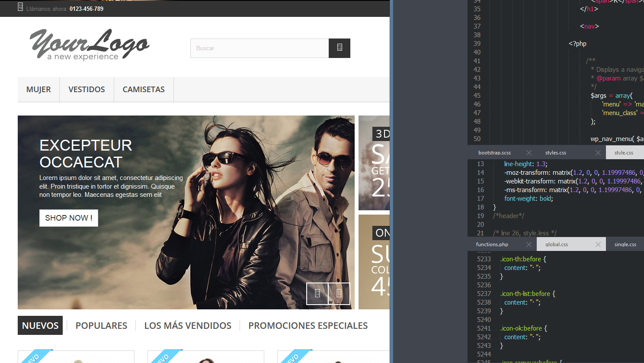This screenshot has width=644, height=363.
Task: Click the phone number 0123-456-789
Action: [87, 9]
